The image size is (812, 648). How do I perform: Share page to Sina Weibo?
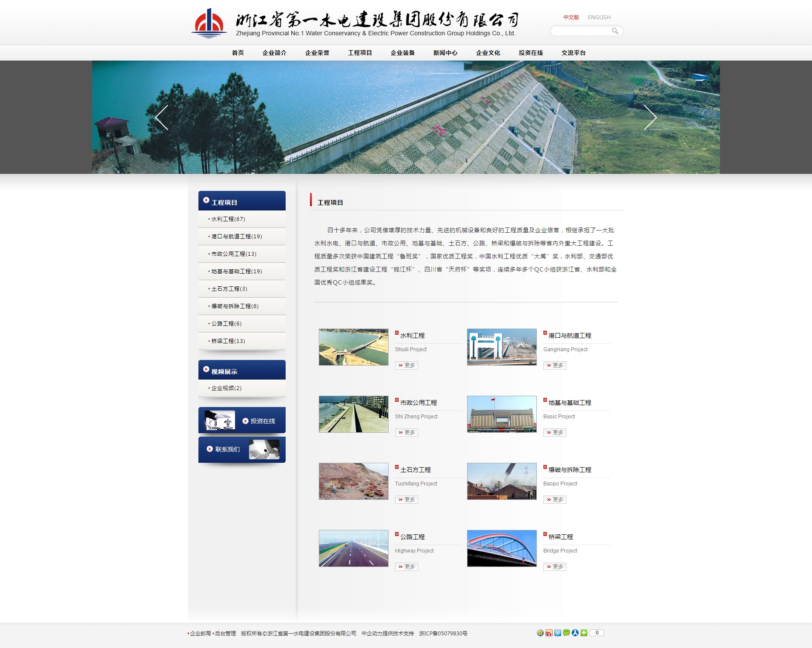[x=549, y=633]
